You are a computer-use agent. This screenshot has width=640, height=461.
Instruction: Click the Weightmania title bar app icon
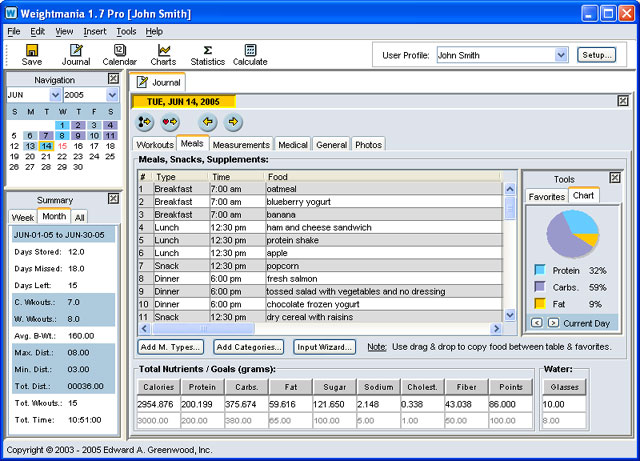pyautogui.click(x=11, y=13)
